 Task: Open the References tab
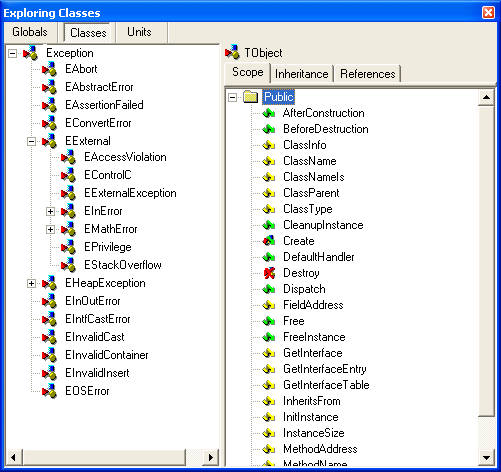point(368,74)
